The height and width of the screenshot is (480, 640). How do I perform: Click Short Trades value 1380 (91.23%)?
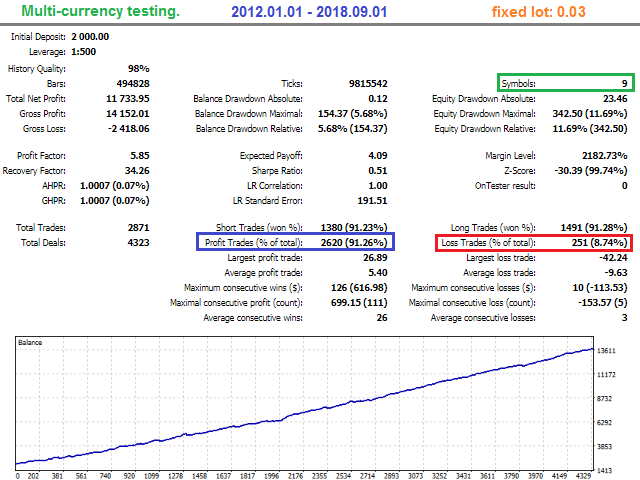pos(354,228)
